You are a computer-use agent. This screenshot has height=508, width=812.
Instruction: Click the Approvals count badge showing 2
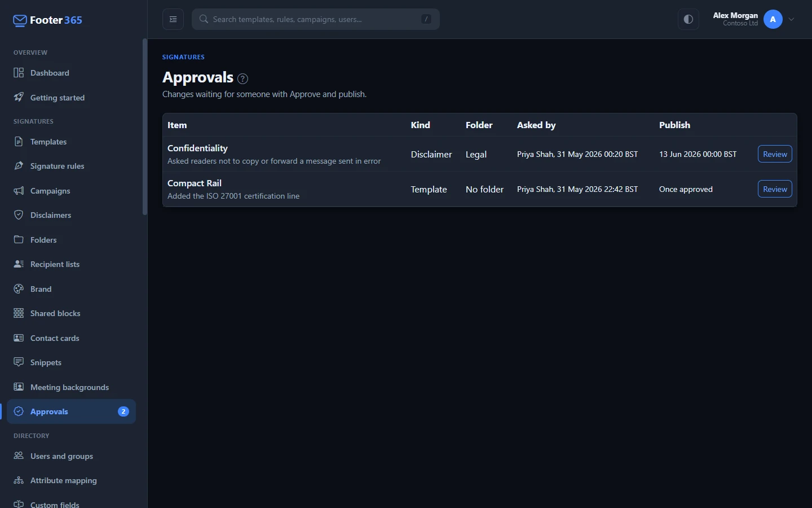click(x=123, y=411)
